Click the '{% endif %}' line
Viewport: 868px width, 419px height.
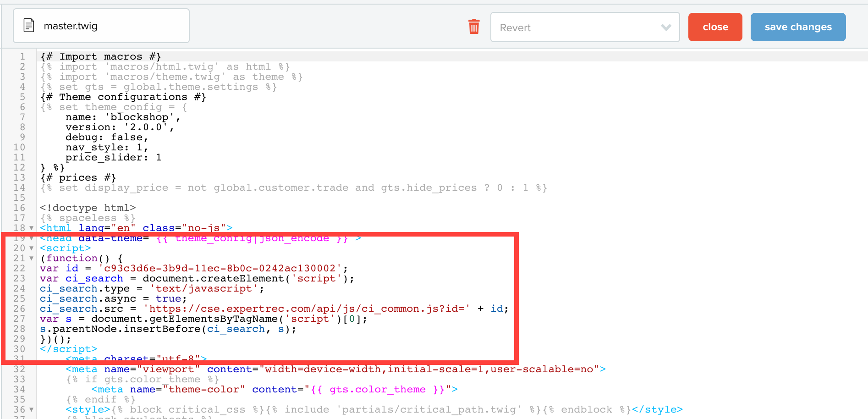101,399
